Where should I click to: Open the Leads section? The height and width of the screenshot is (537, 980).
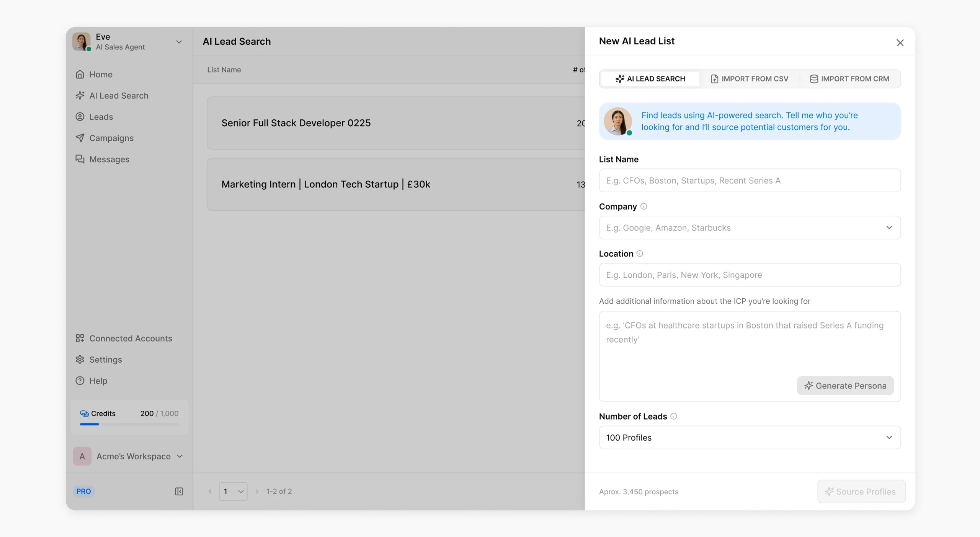pyautogui.click(x=94, y=117)
